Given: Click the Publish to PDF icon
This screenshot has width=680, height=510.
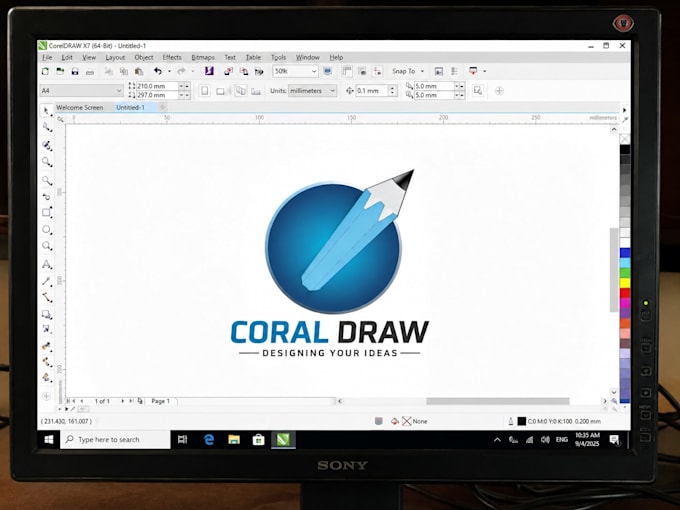Looking at the screenshot, I should pos(259,71).
